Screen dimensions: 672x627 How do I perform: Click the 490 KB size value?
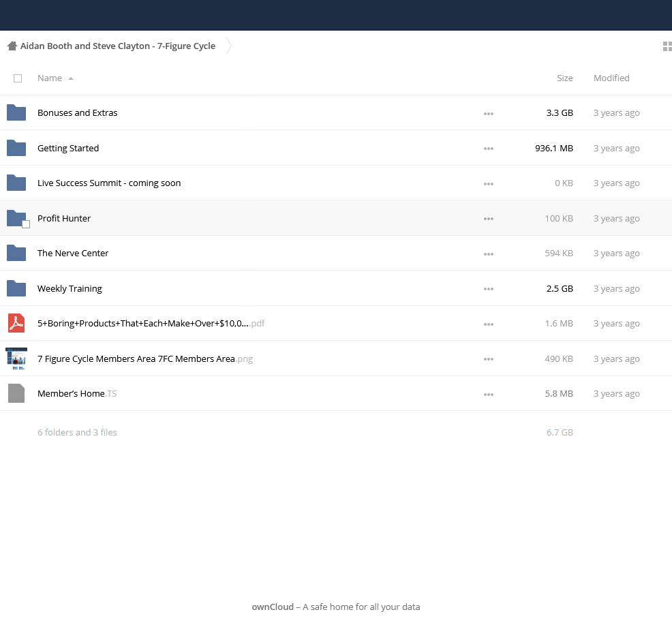(x=559, y=358)
